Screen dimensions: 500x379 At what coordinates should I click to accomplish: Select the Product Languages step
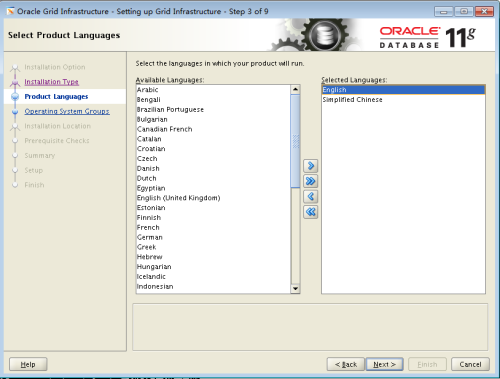(56, 97)
